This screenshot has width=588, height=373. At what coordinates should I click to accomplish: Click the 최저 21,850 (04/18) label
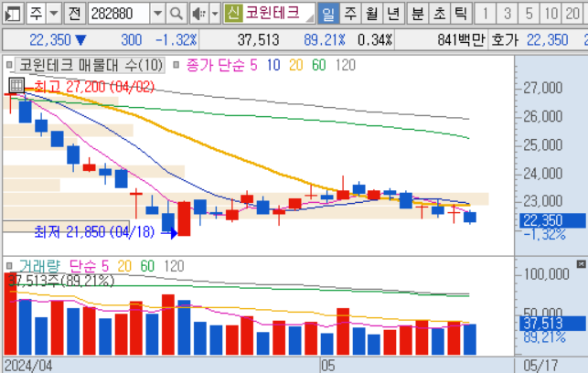[x=94, y=232]
